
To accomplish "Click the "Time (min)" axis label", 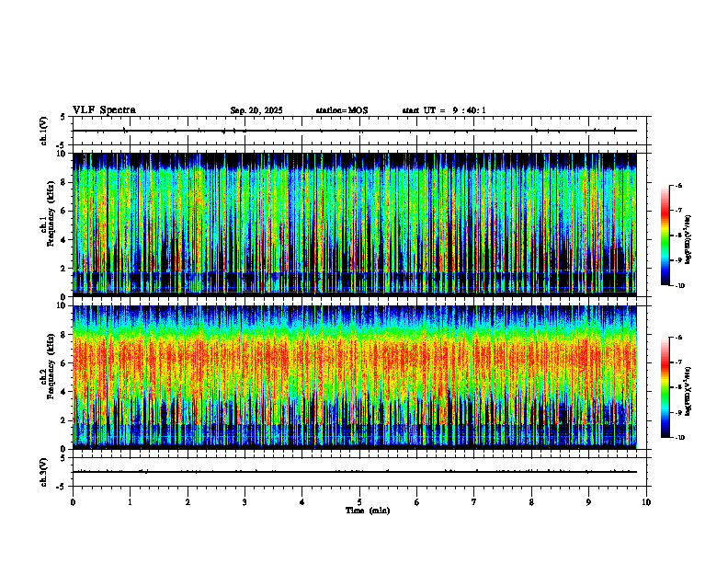I will point(368,511).
